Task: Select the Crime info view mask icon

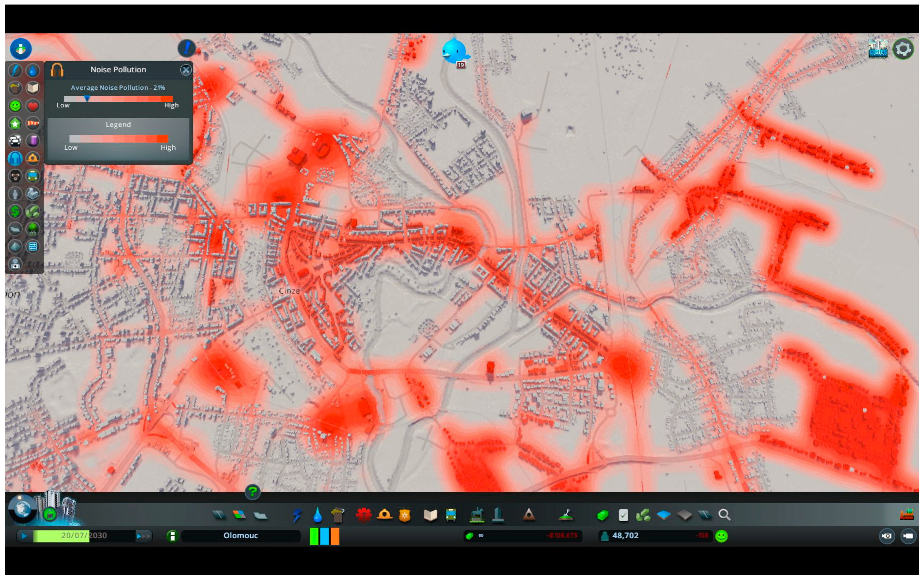Action: click(15, 176)
